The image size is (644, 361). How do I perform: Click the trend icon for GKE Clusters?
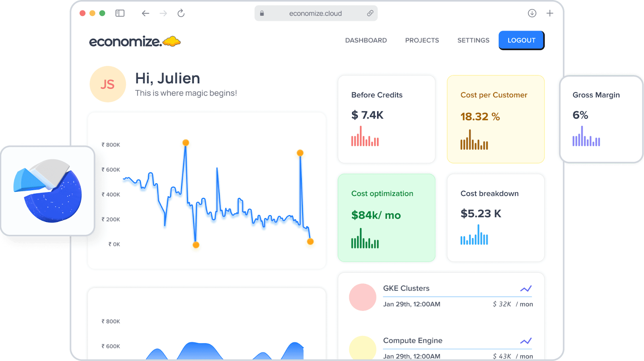526,289
